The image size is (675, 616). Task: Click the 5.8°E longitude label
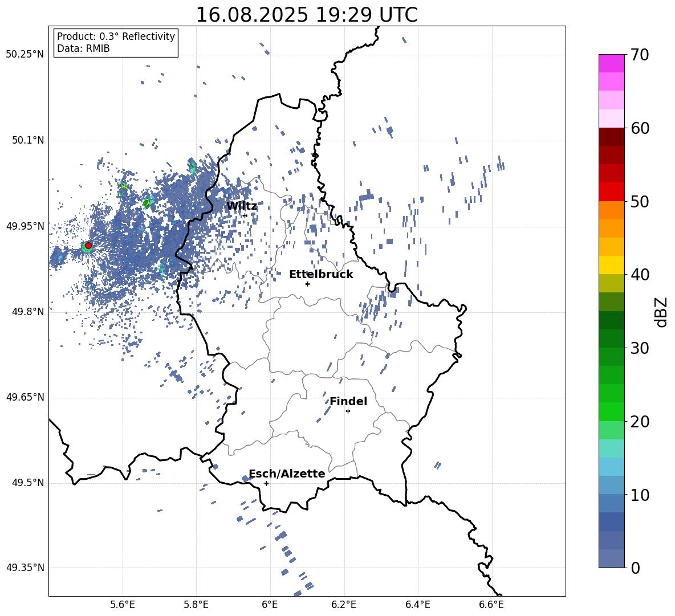(196, 605)
